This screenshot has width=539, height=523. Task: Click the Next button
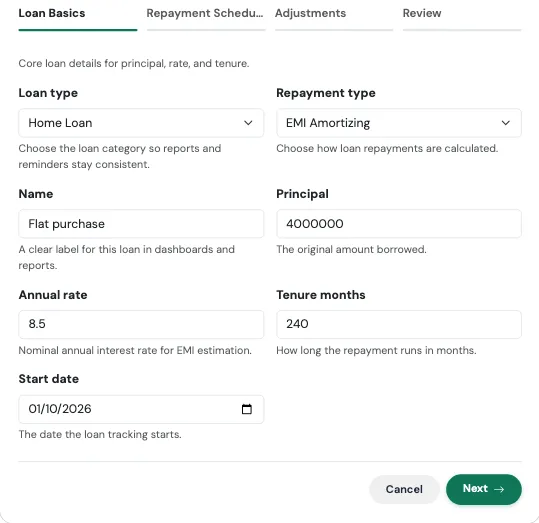point(484,489)
